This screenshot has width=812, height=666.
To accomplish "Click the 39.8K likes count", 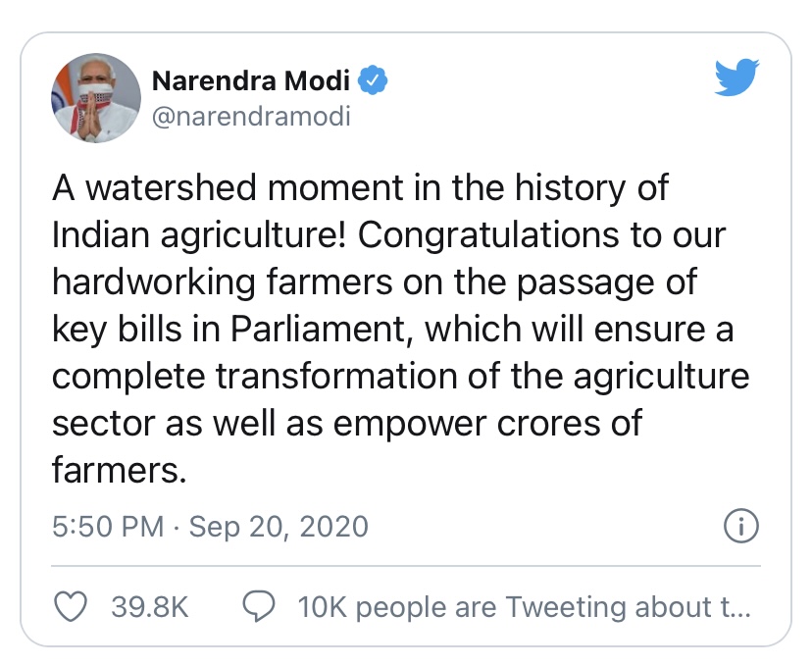I will click(x=149, y=607).
